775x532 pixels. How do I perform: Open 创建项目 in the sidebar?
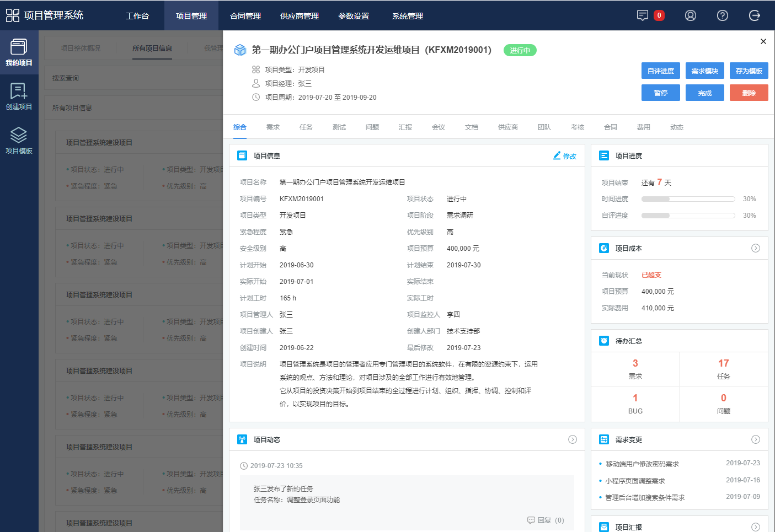(19, 97)
